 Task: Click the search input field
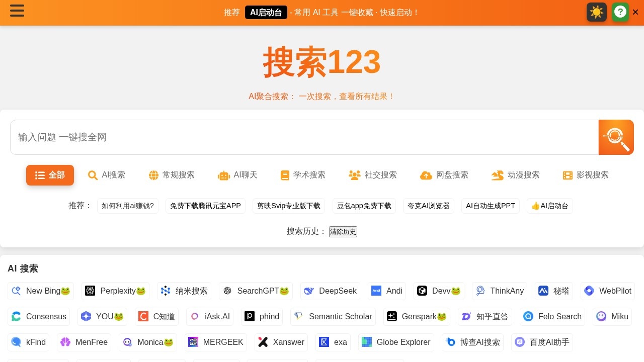(304, 137)
